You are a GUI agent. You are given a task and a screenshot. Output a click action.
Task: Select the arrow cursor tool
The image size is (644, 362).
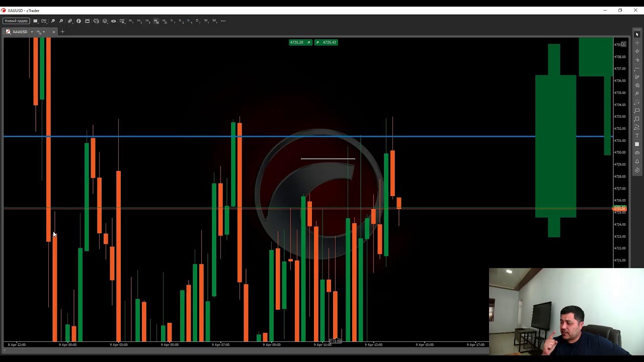pyautogui.click(x=637, y=34)
